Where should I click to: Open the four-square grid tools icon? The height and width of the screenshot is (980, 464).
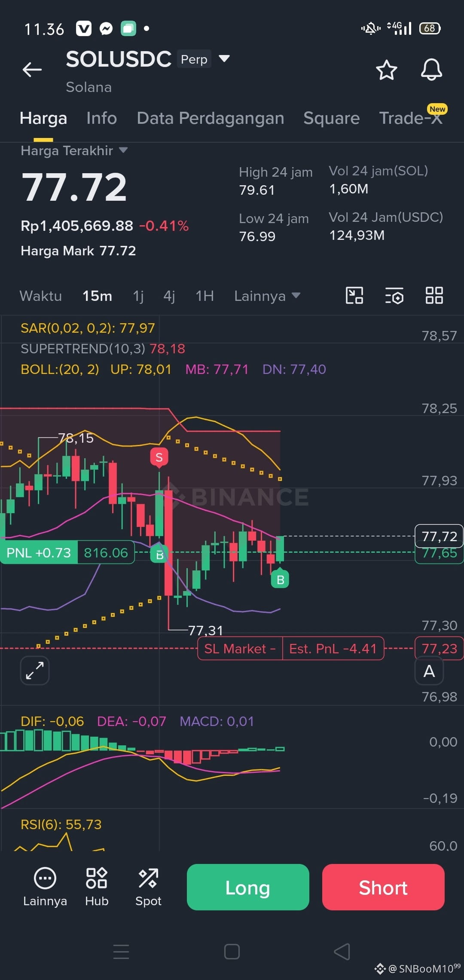pos(434,296)
